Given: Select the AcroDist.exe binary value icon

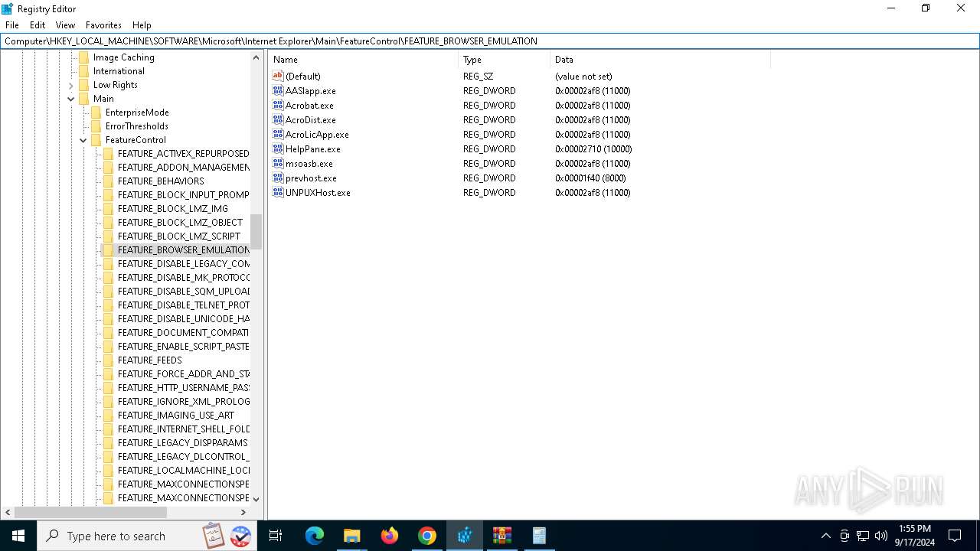Looking at the screenshot, I should [278, 119].
